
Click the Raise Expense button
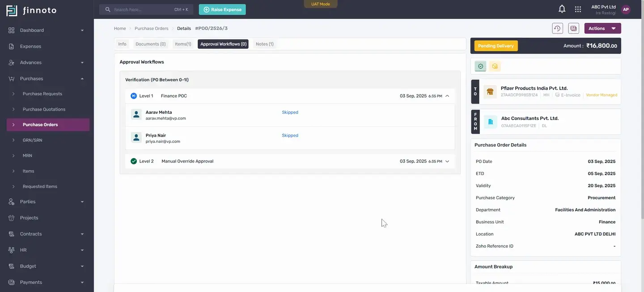tap(222, 9)
